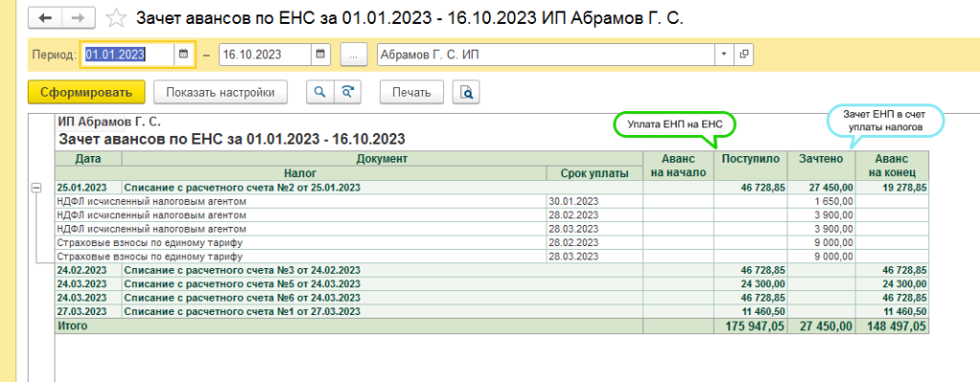Image resolution: width=980 pixels, height=382 pixels.
Task: Add report to favorites with star icon
Action: (116, 18)
